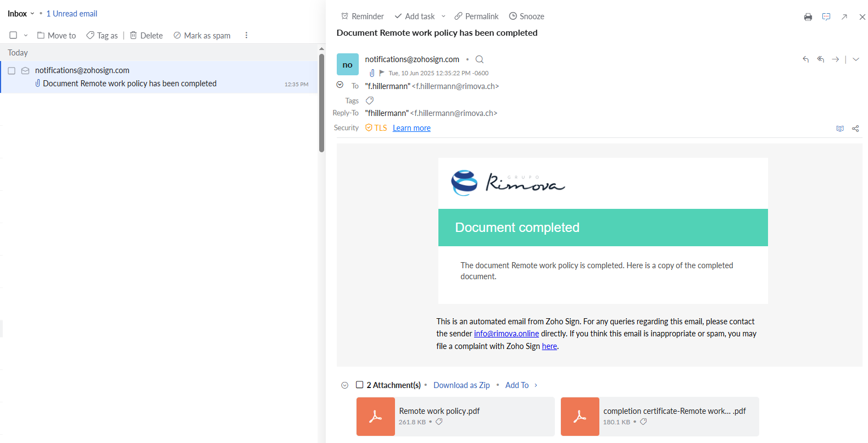Open email in new window
Viewport: 868px width, 443px height.
coord(844,17)
